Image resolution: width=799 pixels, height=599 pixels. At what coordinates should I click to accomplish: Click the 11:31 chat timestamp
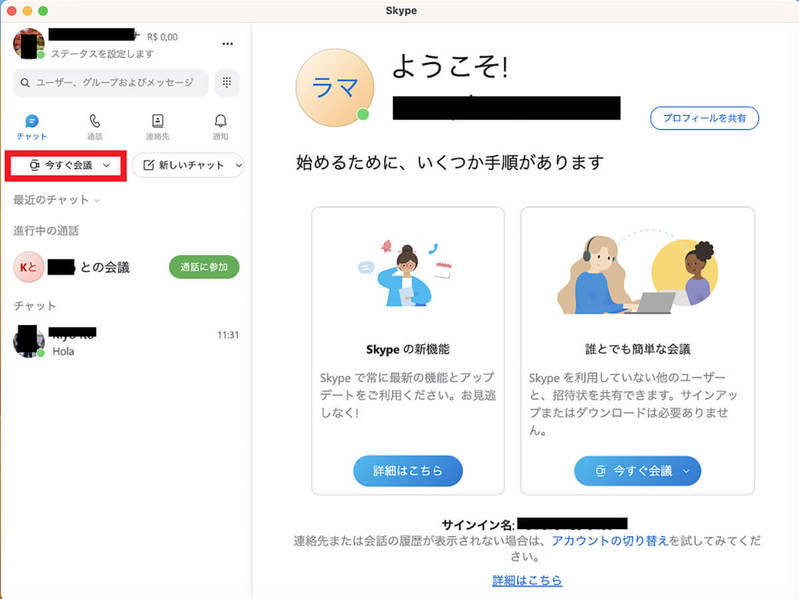click(228, 335)
